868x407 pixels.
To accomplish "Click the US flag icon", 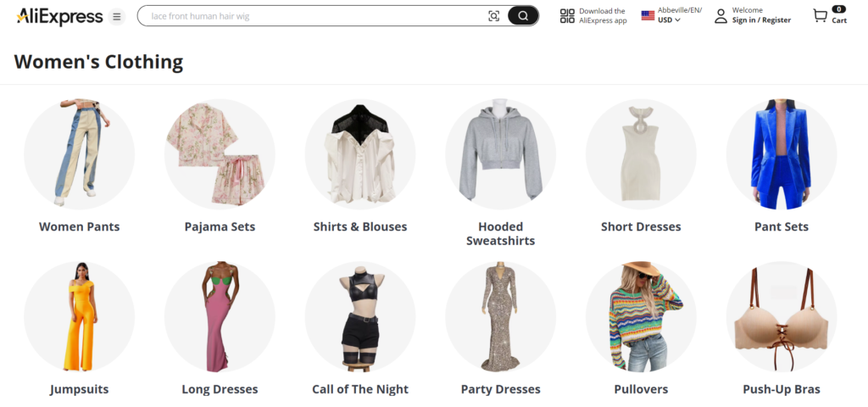I will [648, 15].
